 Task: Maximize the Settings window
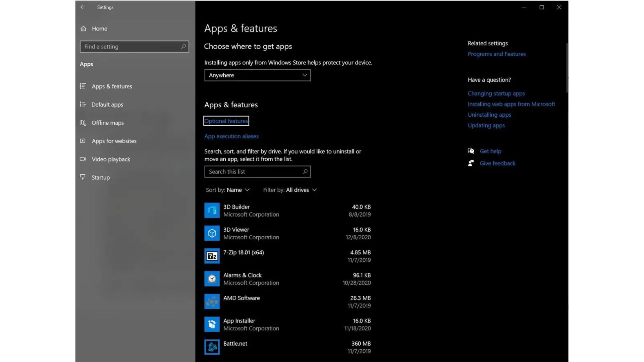tap(541, 7)
